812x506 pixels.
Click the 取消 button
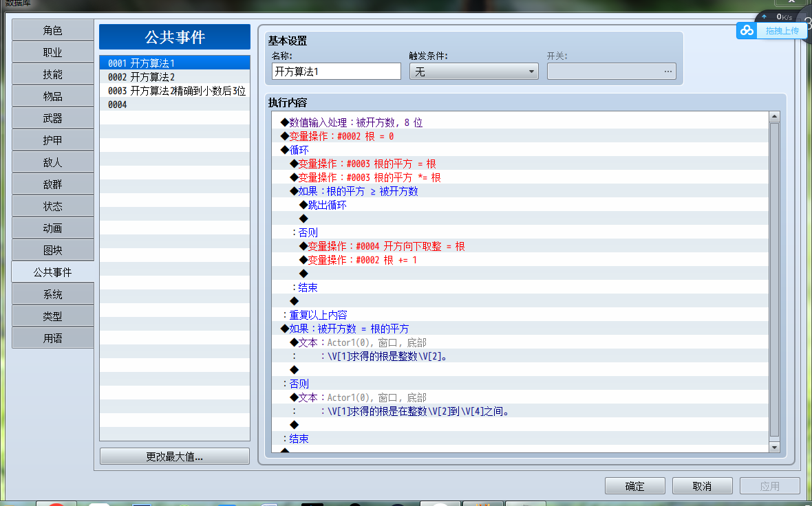click(x=702, y=486)
